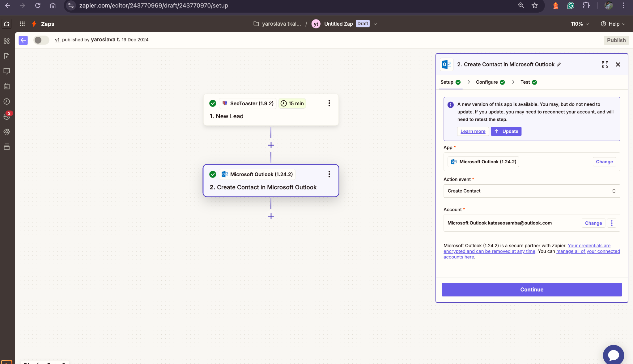
Task: Toggle the Setup checkmark tab indicator
Action: click(458, 82)
